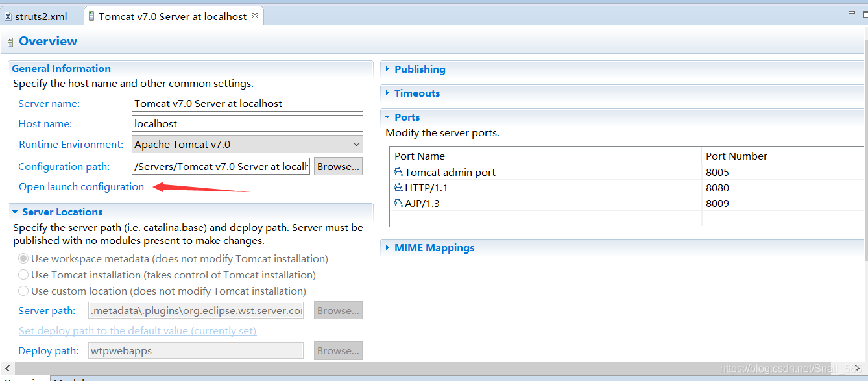Image resolution: width=868 pixels, height=381 pixels.
Task: Select the HTTP/1.1 port name cell
Action: (546, 188)
